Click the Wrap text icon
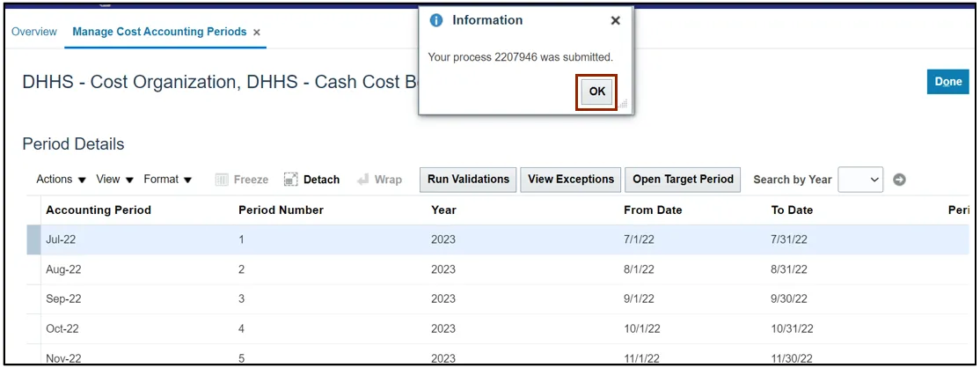 (x=362, y=180)
